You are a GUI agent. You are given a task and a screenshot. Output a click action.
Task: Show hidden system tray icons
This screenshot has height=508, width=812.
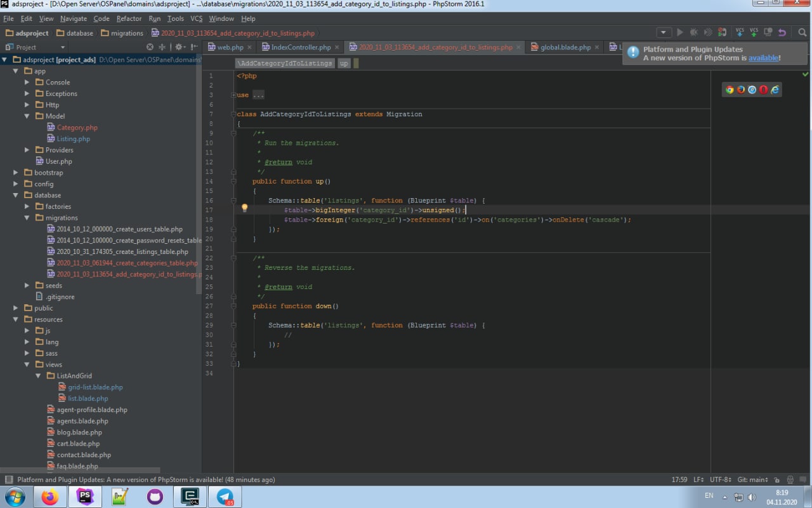tap(724, 497)
